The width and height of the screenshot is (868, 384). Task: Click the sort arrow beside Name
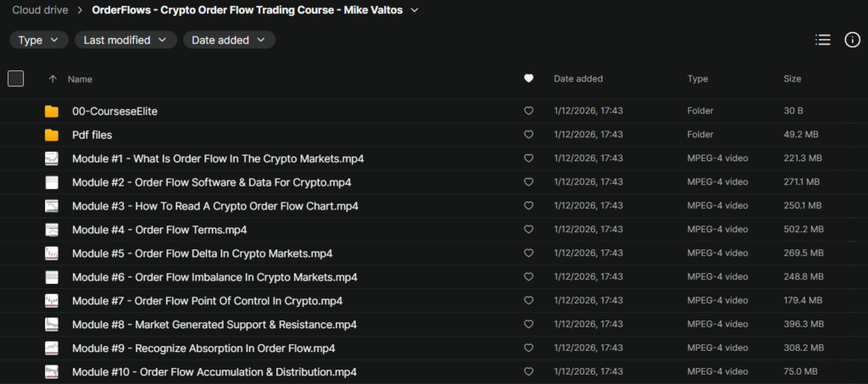53,79
